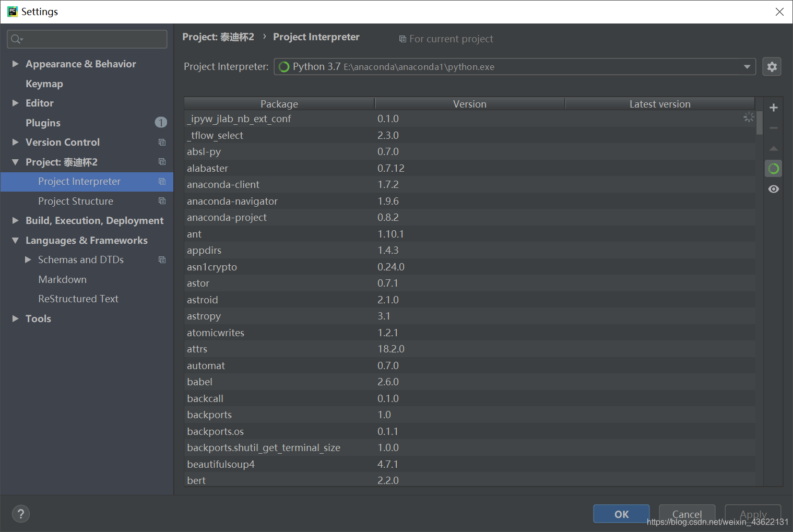Close the Settings dialog window
The image size is (793, 532).
point(779,11)
